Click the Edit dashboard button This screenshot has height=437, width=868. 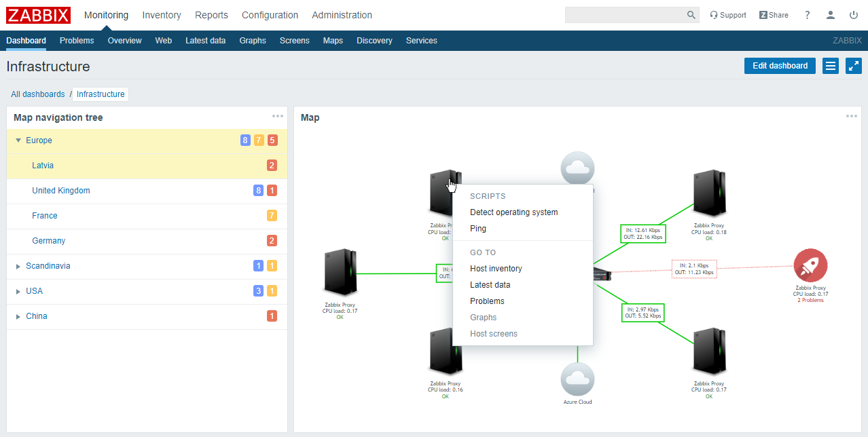point(780,66)
